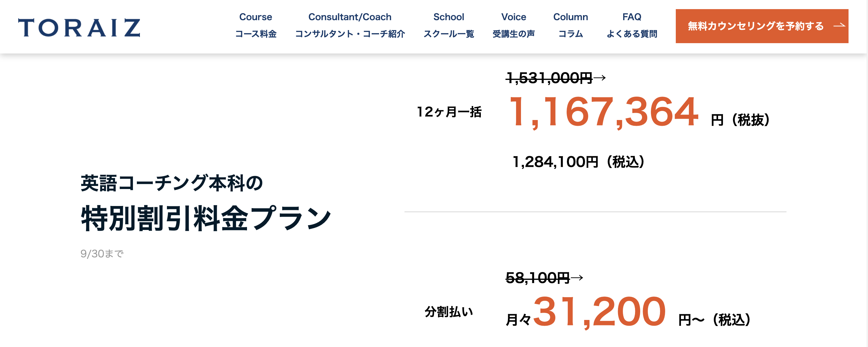
Task: Click the 円（税抜） label
Action: [740, 120]
